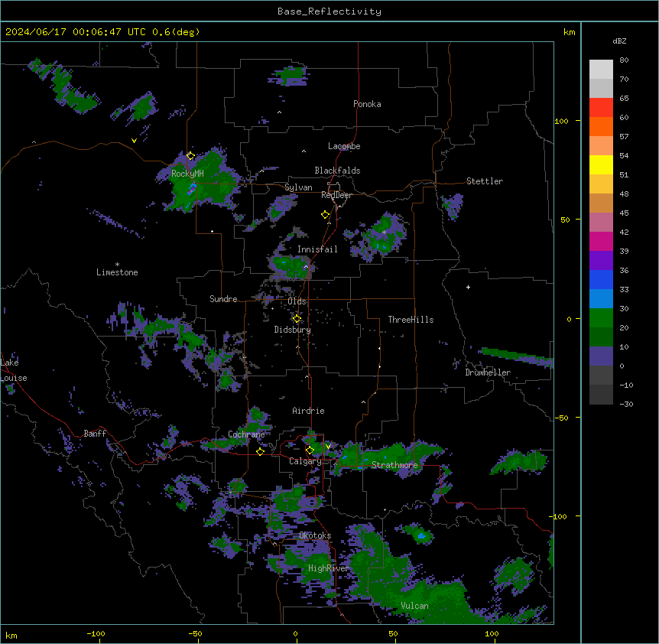
Task: Click the yellow diamond marker below Cochrane
Action: tap(260, 451)
